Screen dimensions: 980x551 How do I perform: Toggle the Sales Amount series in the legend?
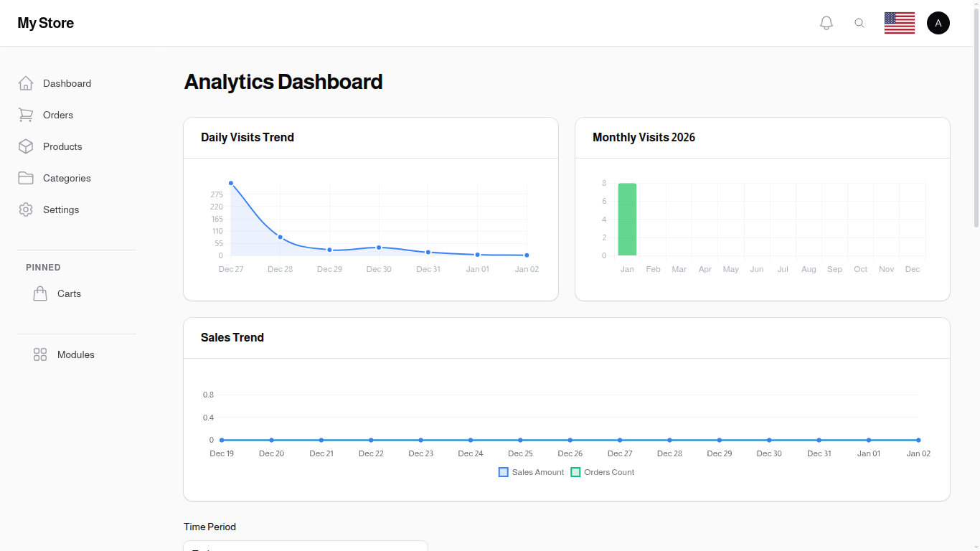pos(531,471)
